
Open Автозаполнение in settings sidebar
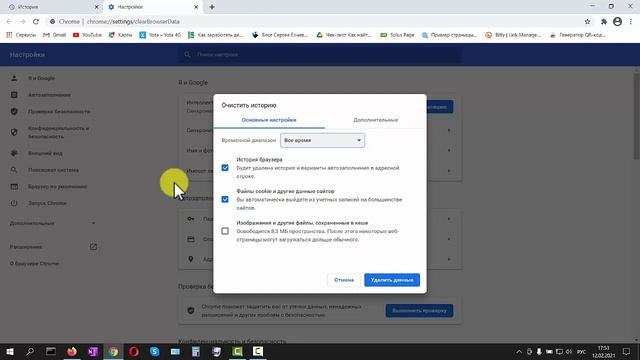(49, 95)
